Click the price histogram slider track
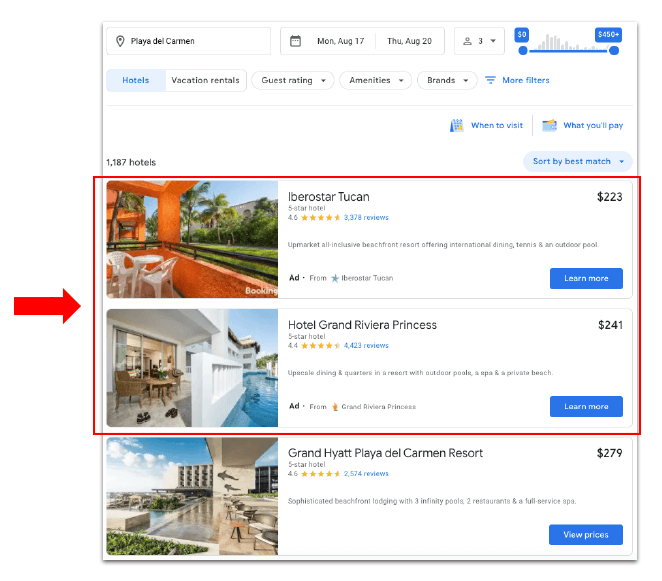Screen dimensions: 662x581 (568, 51)
